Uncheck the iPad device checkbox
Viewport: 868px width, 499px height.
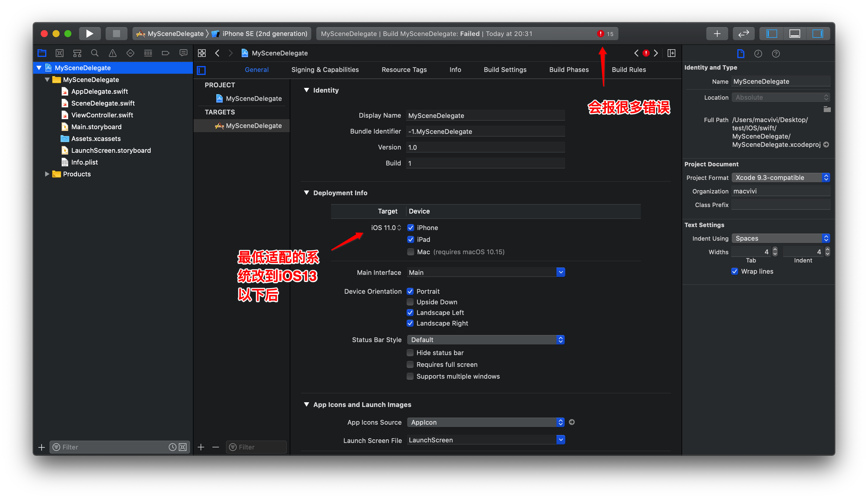click(410, 239)
